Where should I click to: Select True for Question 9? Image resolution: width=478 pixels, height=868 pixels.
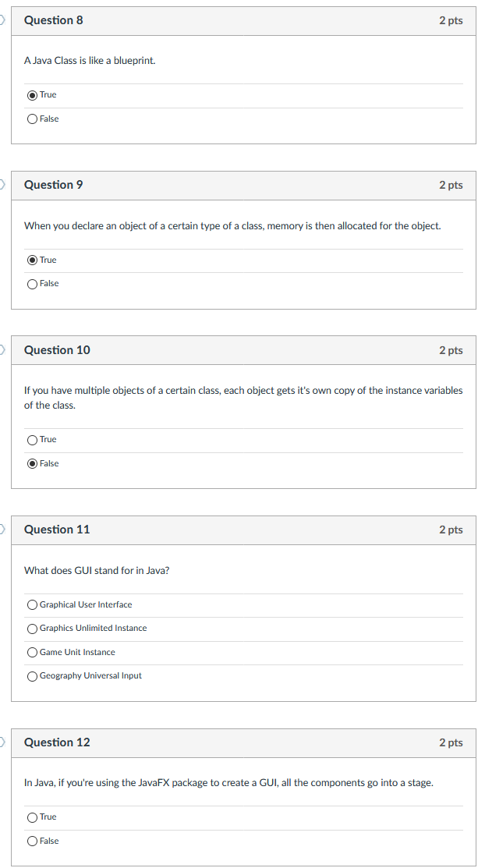[32, 260]
